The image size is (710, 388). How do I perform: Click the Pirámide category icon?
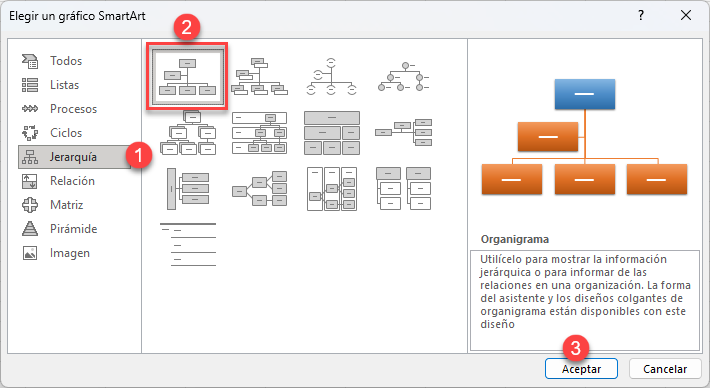point(30,229)
